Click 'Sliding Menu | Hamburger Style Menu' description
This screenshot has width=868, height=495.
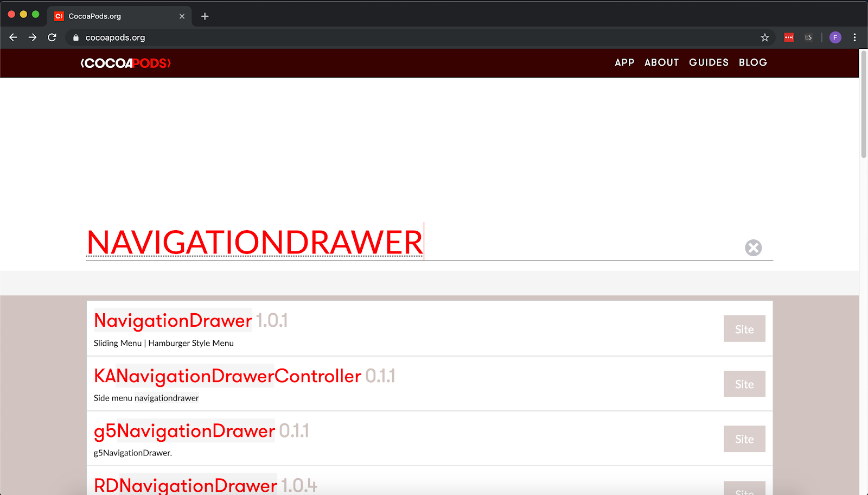(x=164, y=343)
